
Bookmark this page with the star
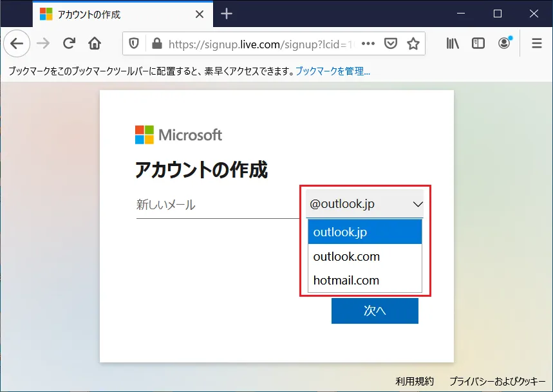coord(413,44)
